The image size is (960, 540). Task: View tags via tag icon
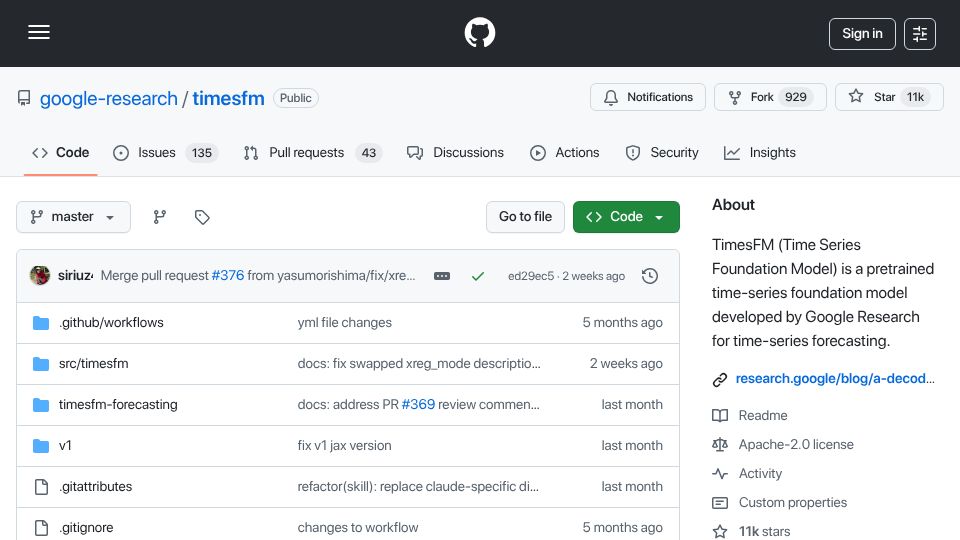pos(202,217)
